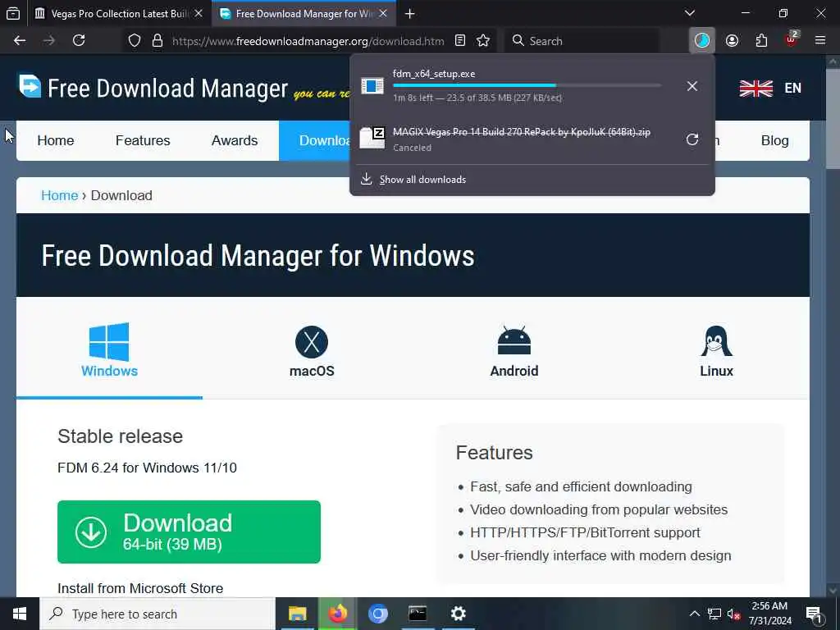Click the network icon in system tray

pos(714,614)
